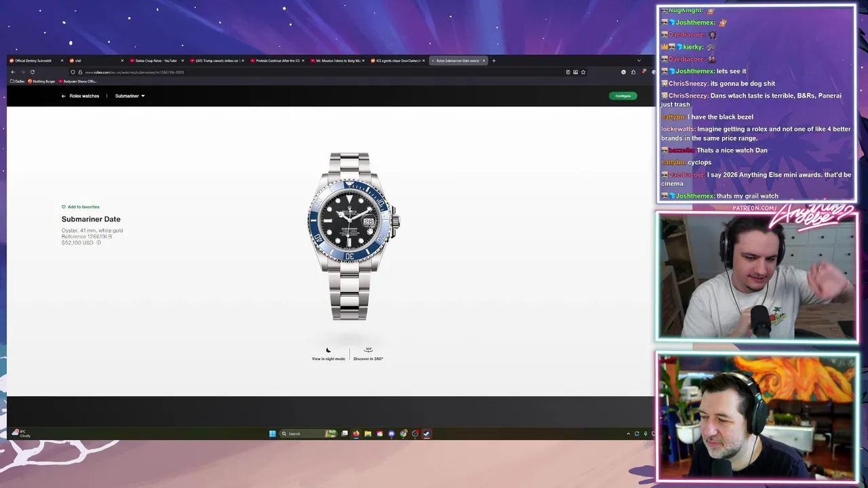The image size is (868, 488).
Task: Click the Reference 126619LB text
Action: (x=87, y=237)
